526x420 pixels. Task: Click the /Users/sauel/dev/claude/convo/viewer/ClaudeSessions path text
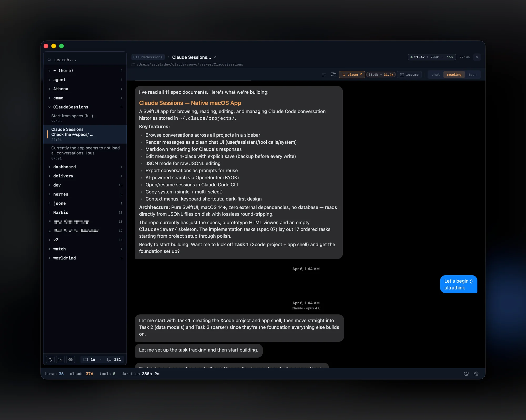190,64
